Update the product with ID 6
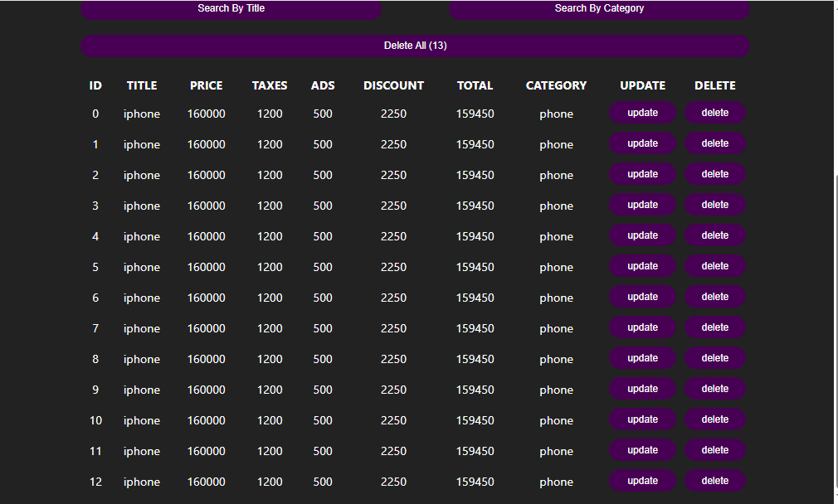This screenshot has height=504, width=838. [x=642, y=297]
